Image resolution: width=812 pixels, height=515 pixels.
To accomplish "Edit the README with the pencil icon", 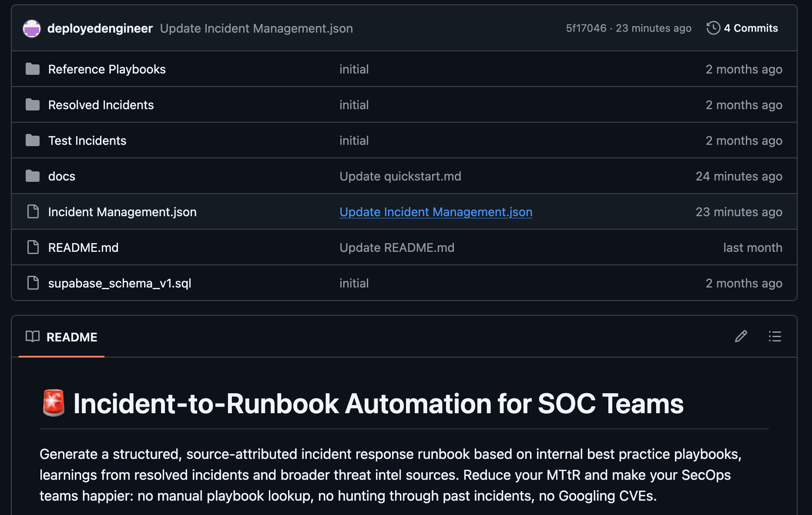I will click(741, 336).
